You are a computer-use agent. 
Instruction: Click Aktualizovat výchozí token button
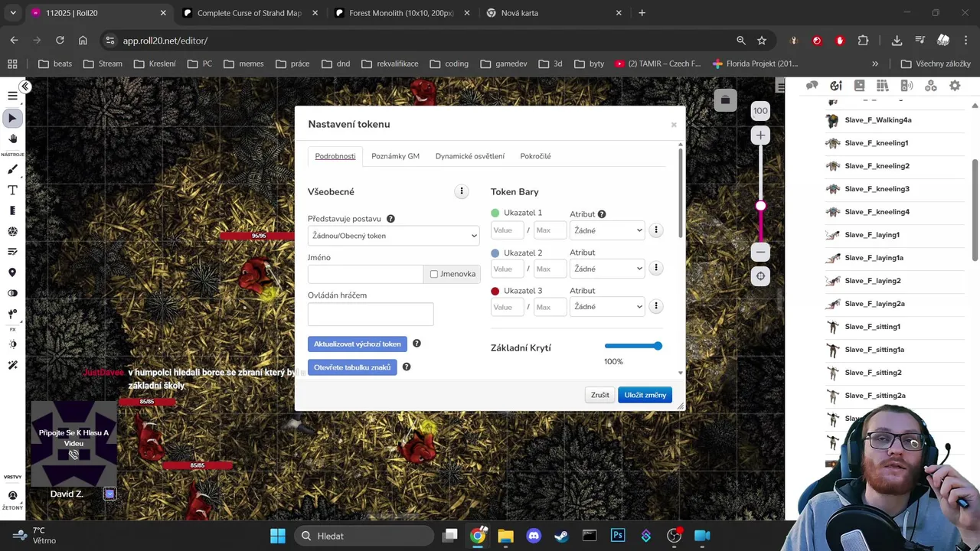(x=357, y=344)
